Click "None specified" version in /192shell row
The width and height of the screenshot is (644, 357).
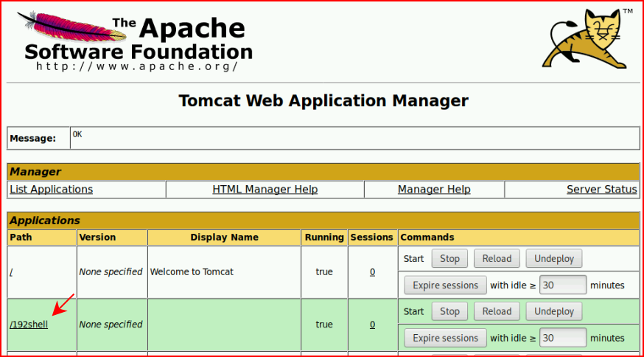click(x=111, y=325)
